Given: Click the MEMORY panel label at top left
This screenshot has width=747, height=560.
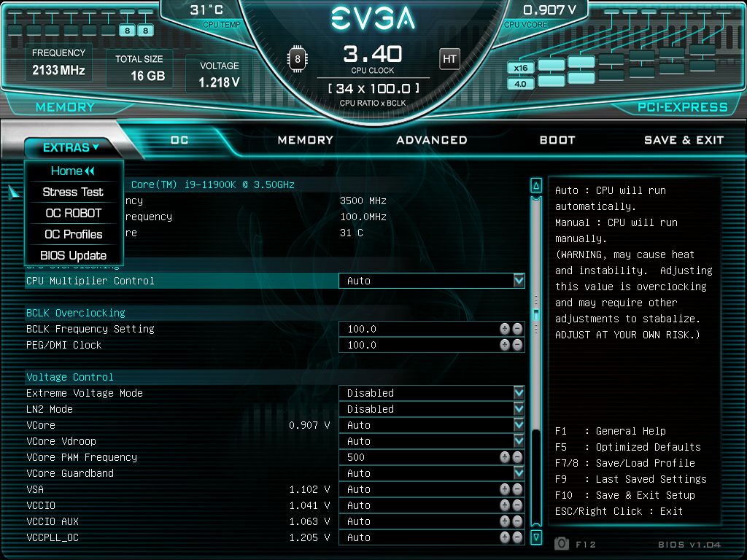Looking at the screenshot, I should coord(65,107).
